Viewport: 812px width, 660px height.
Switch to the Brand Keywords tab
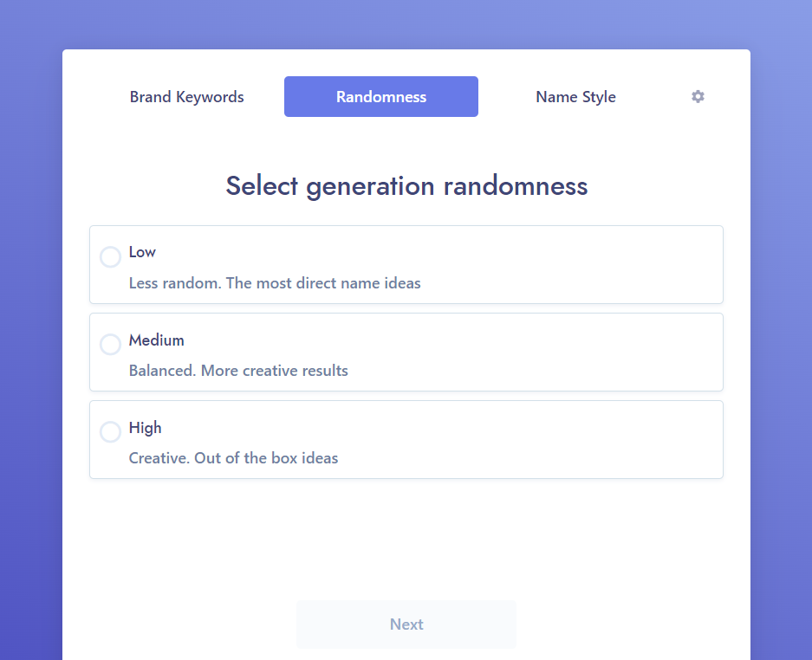click(x=187, y=97)
